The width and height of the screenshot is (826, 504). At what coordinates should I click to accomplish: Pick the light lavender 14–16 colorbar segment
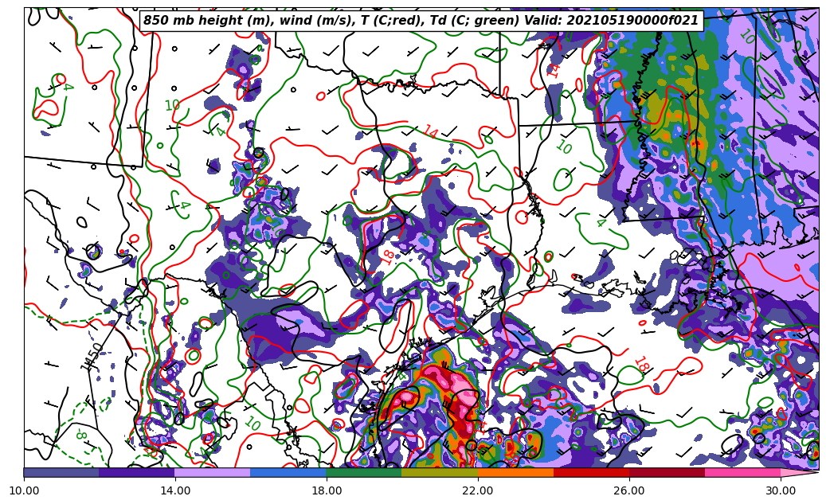[213, 472]
